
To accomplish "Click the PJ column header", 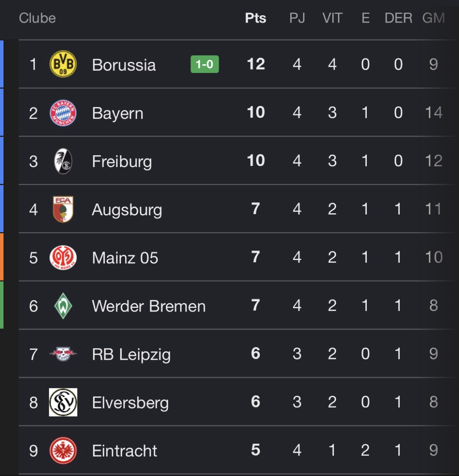I will [297, 18].
